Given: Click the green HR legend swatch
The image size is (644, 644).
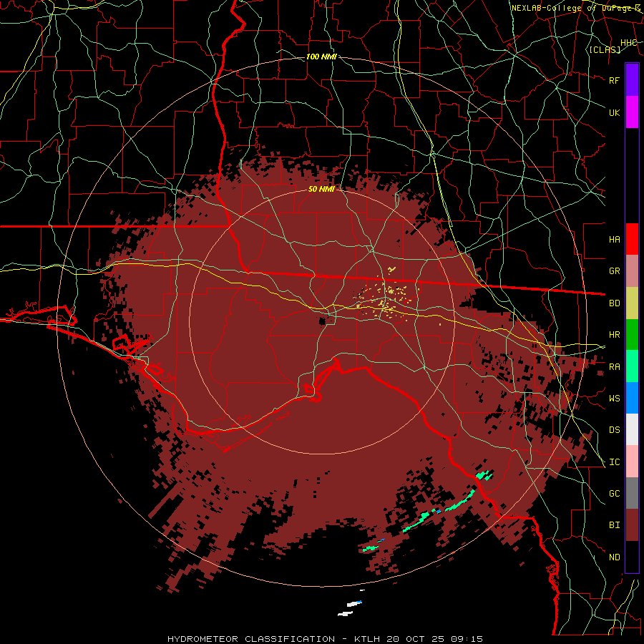Looking at the screenshot, I should point(632,335).
